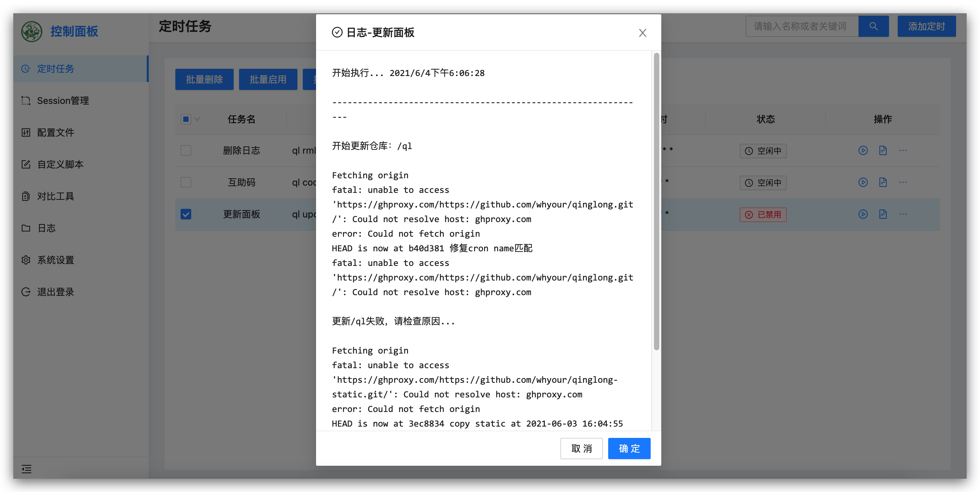Click the search magnifier icon
Viewport: 980px width, 492px height.
tap(873, 26)
